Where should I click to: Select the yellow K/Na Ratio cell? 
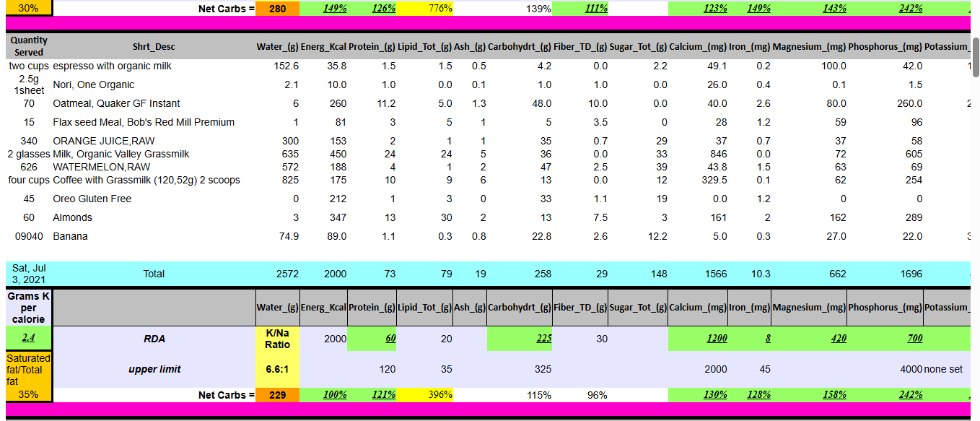tap(277, 339)
